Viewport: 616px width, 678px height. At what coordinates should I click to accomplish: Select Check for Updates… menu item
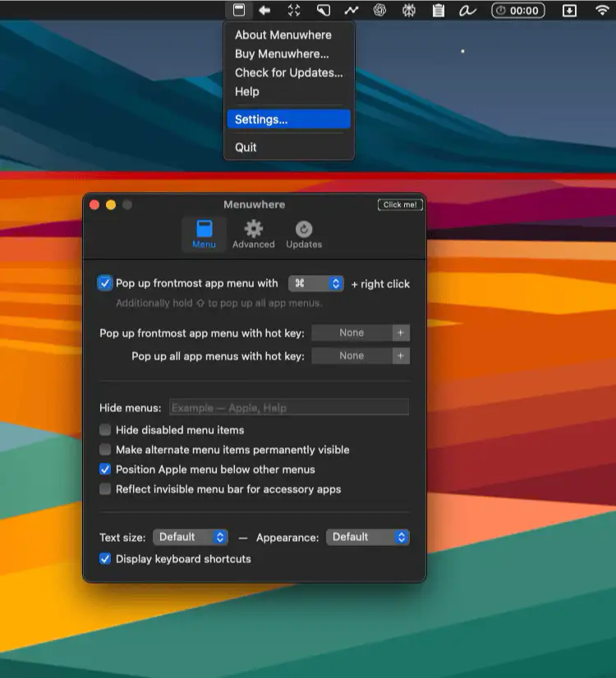point(288,72)
